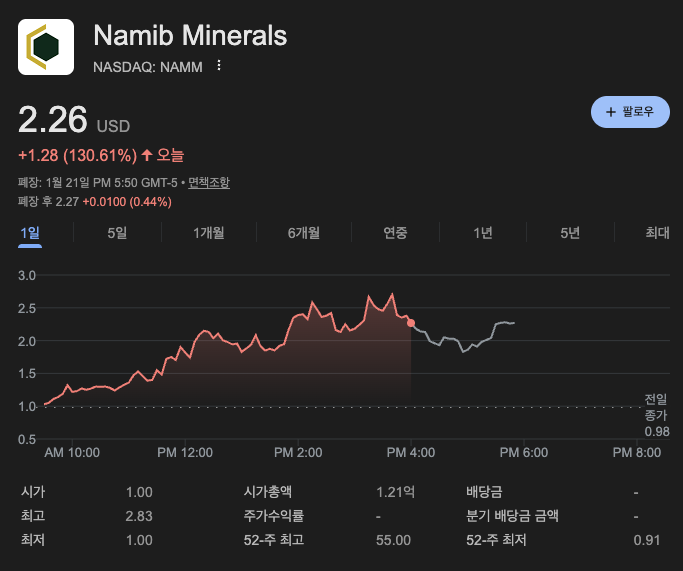Click the 3.0 y-axis label
Screen dimensions: 683x571
click(x=27, y=276)
